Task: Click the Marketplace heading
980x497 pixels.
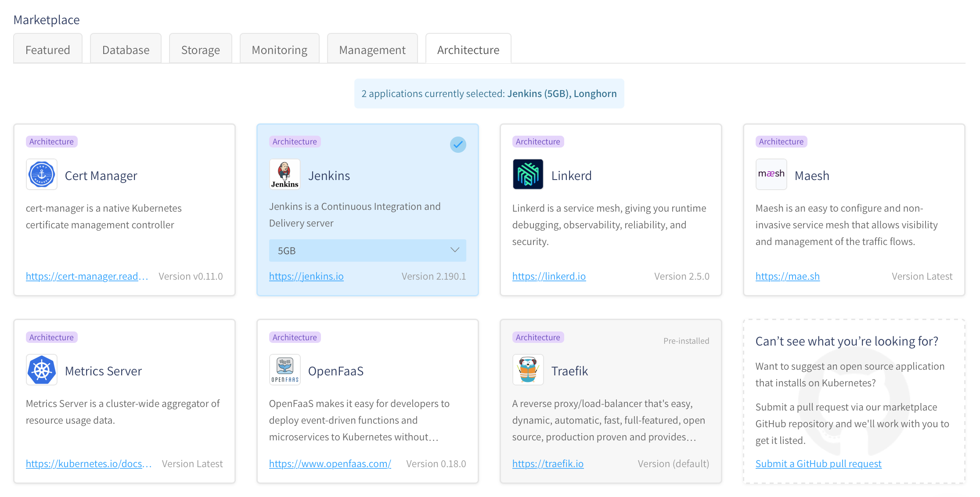Action: click(x=47, y=20)
